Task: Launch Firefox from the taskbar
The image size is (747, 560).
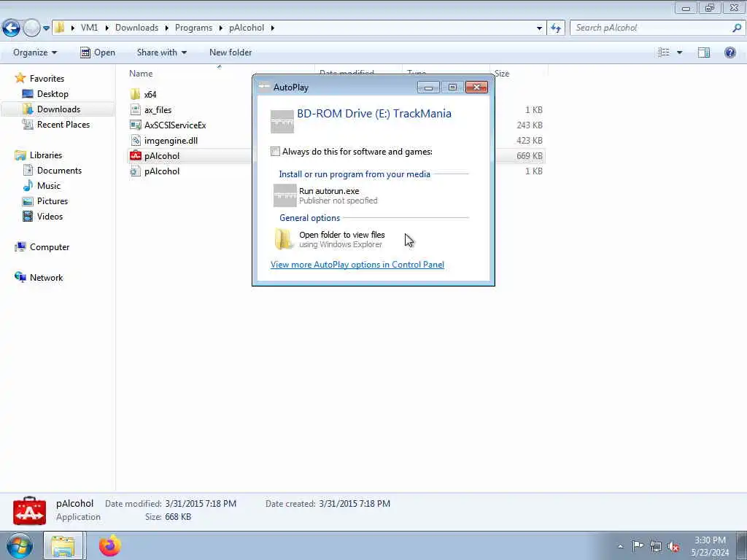Action: (x=110, y=545)
